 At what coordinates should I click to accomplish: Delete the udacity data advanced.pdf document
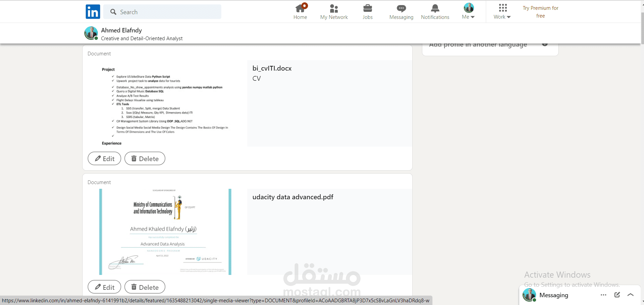[x=145, y=287]
